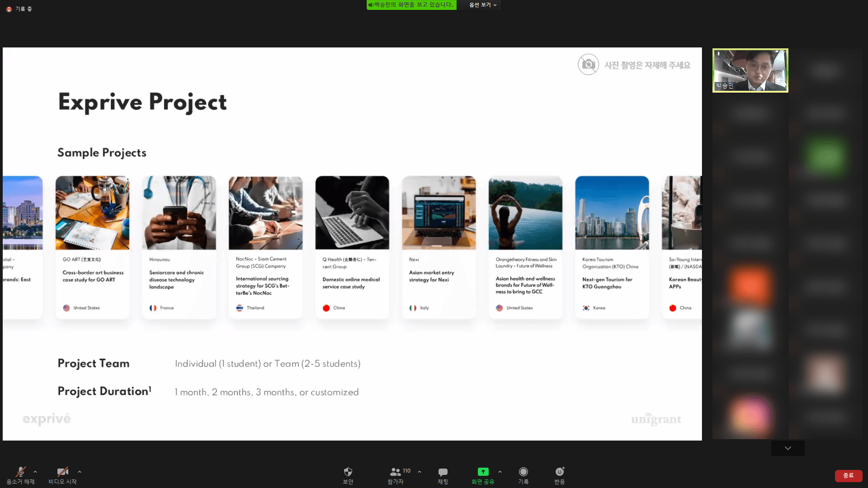
Task: Open the Reactions menu
Action: tap(560, 475)
